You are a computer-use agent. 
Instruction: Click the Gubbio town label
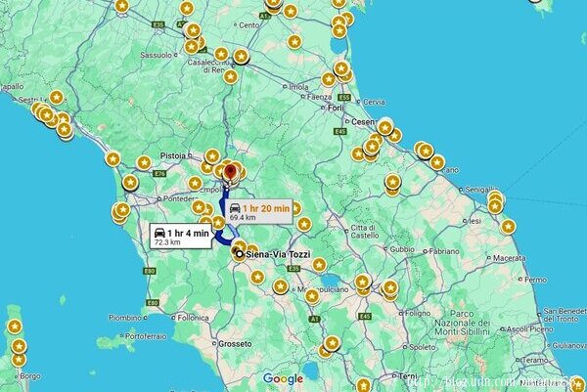(402, 249)
